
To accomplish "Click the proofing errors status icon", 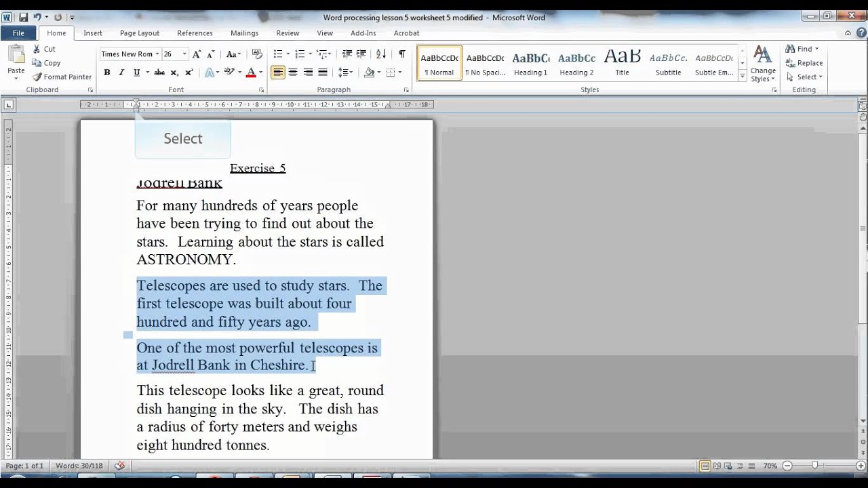I will point(120,466).
